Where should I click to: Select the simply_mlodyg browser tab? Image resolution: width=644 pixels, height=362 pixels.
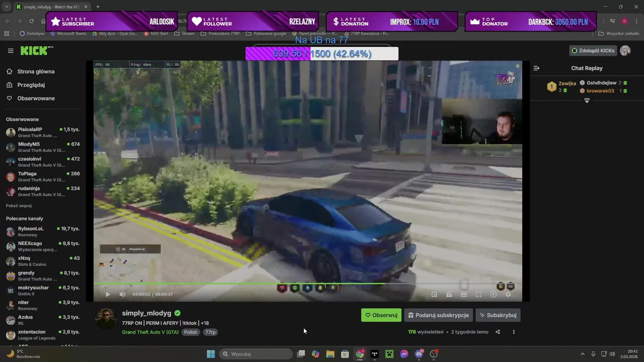tap(52, 7)
